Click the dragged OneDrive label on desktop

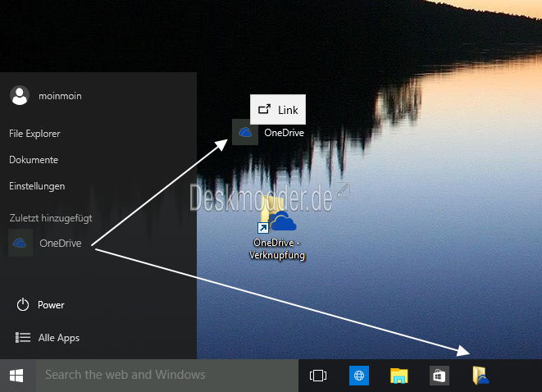pyautogui.click(x=285, y=133)
